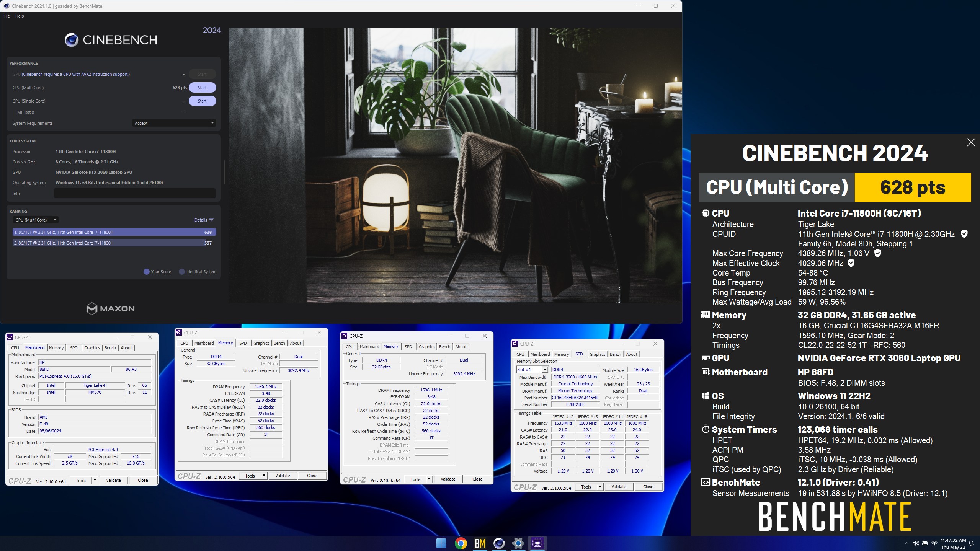The image size is (980, 551).
Task: Expand ranking Details link
Action: point(201,220)
